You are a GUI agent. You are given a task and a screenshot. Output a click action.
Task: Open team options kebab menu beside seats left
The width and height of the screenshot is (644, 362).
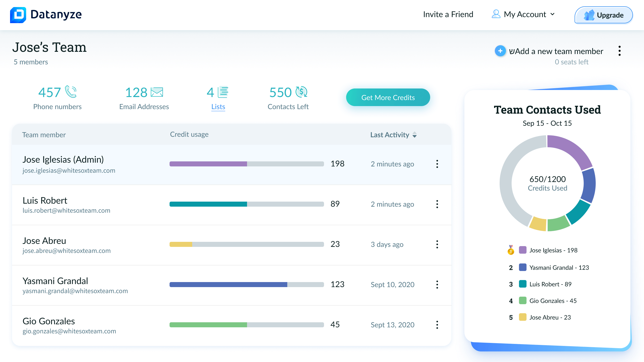pyautogui.click(x=619, y=51)
